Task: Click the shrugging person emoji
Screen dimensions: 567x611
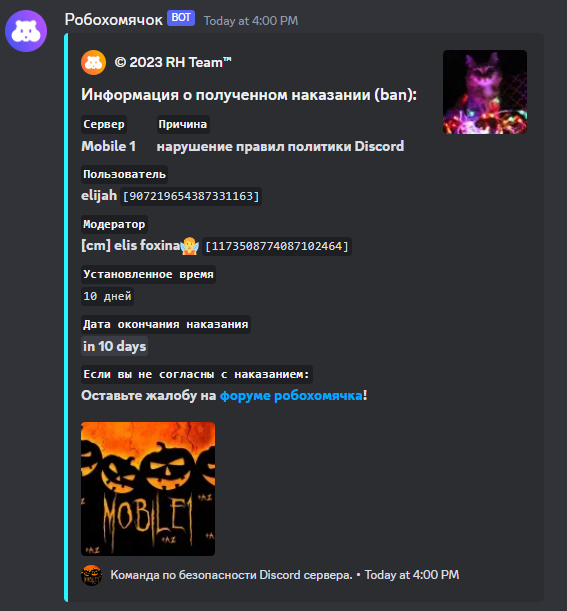Action: 190,246
